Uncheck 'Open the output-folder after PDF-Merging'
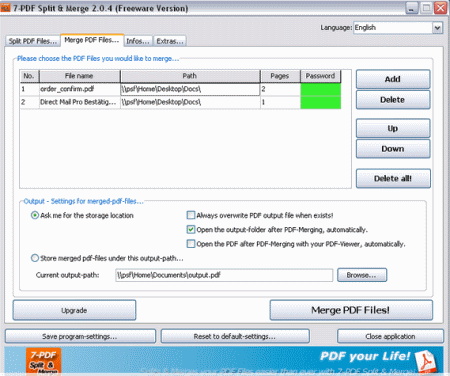The width and height of the screenshot is (450, 376). point(191,229)
